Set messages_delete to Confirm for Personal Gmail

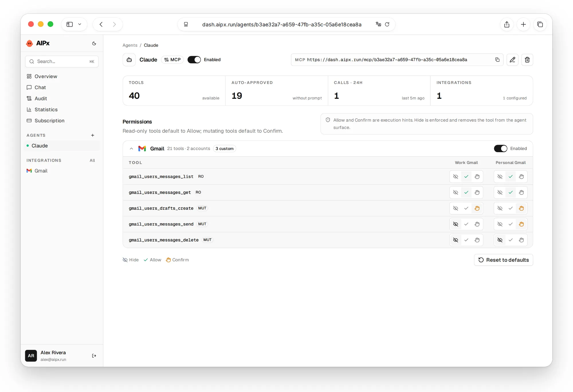tap(521, 240)
